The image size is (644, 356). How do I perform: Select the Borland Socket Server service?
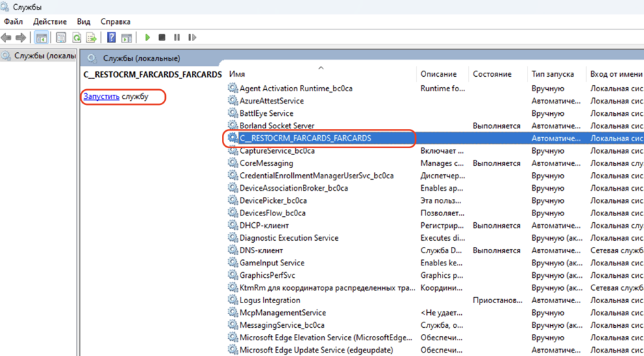(x=277, y=126)
